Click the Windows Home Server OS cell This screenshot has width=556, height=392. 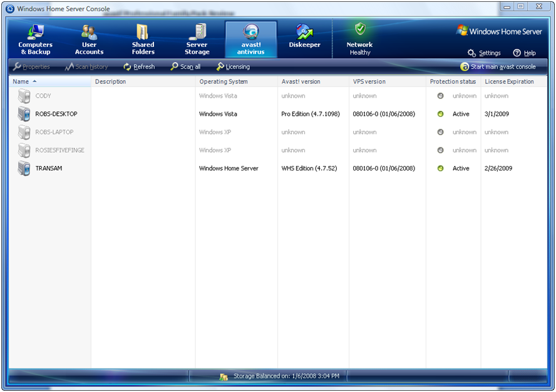[x=229, y=168]
